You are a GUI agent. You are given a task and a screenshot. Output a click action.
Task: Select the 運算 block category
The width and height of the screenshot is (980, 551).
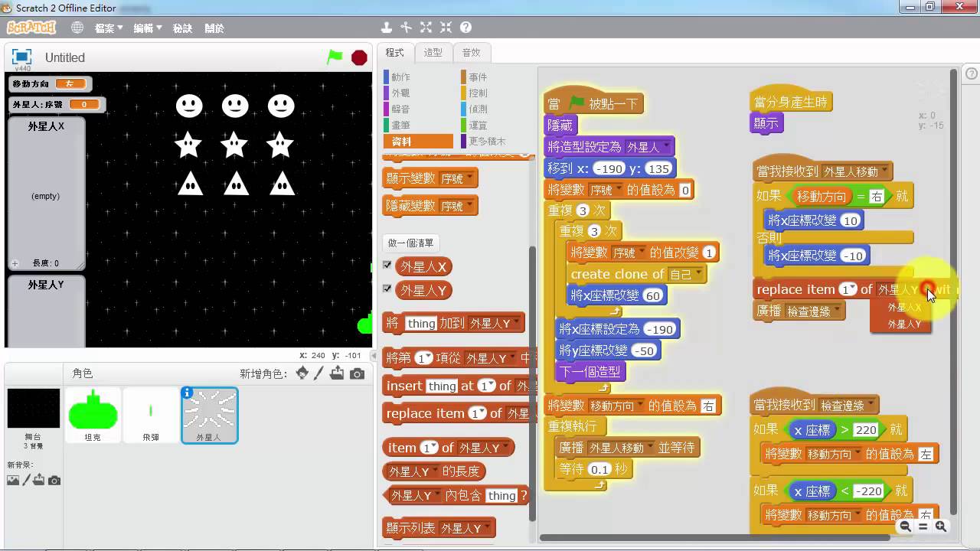click(x=478, y=125)
